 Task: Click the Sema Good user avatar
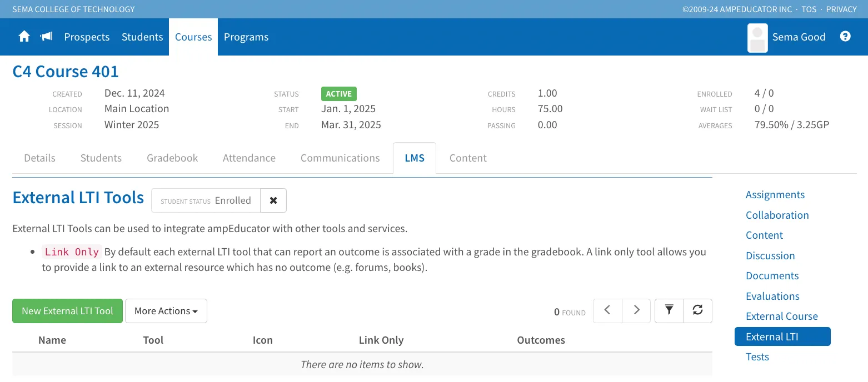coord(757,38)
